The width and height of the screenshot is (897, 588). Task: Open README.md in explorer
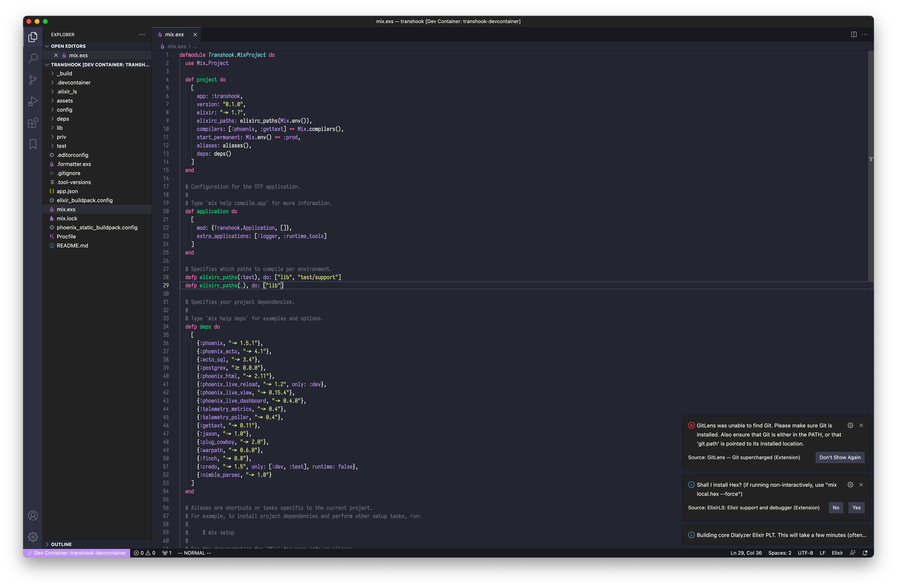point(97,245)
